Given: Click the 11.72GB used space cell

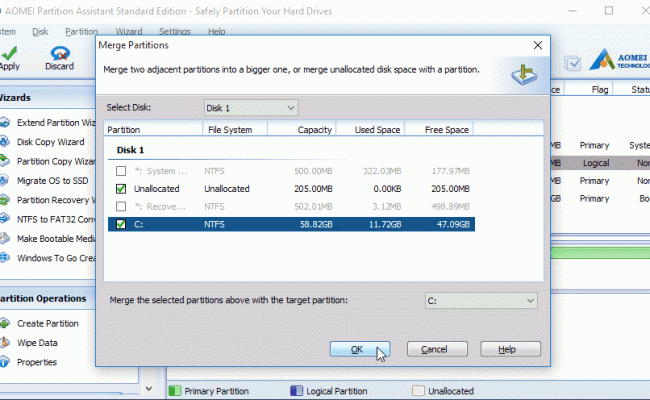Looking at the screenshot, I should click(385, 224).
